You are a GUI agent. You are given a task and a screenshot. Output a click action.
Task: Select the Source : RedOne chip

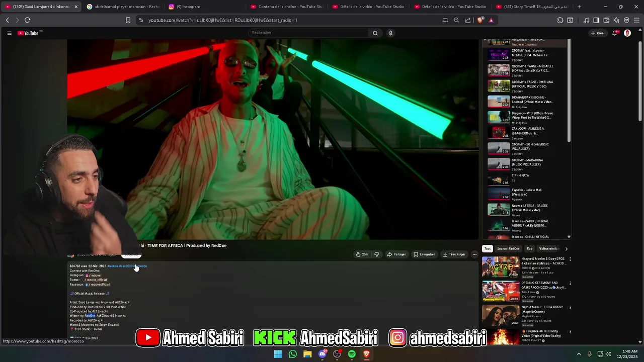(x=508, y=249)
